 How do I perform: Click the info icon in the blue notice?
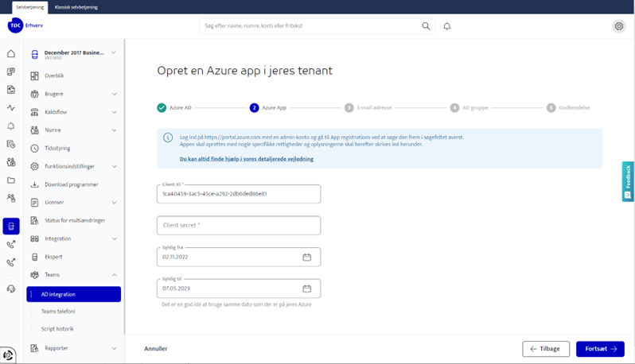(168, 137)
